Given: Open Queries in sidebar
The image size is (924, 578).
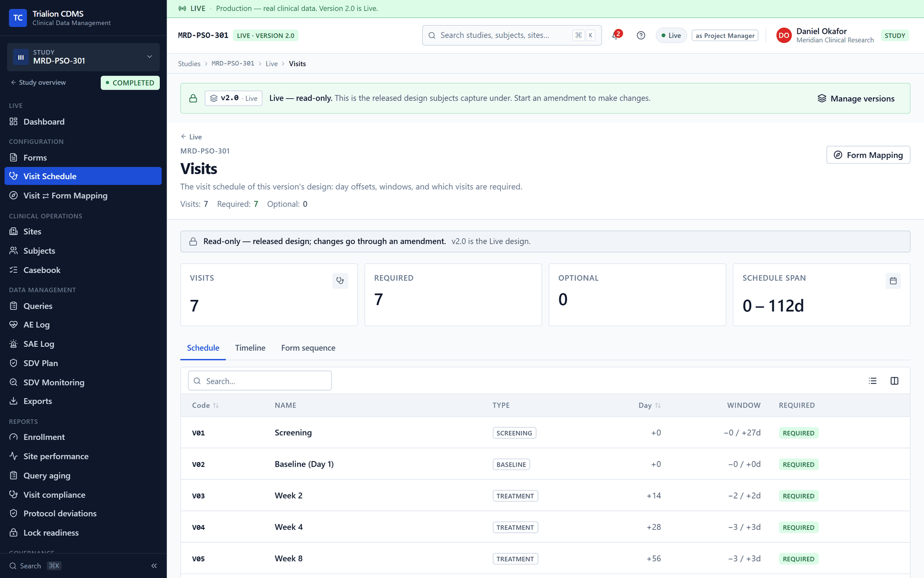Looking at the screenshot, I should click(x=83, y=306).
